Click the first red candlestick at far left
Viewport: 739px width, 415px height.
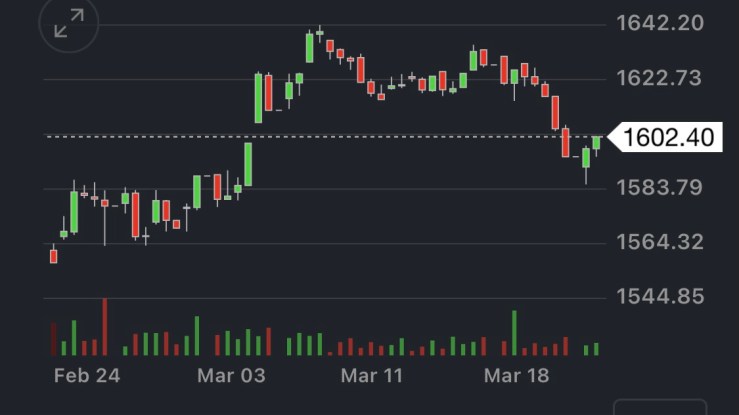(x=54, y=256)
